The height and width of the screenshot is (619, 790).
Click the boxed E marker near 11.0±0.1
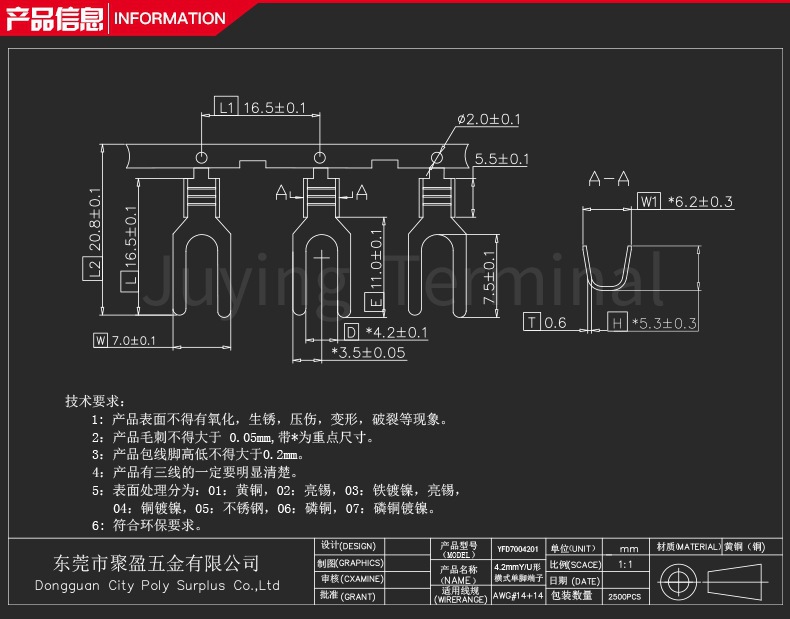pyautogui.click(x=375, y=302)
